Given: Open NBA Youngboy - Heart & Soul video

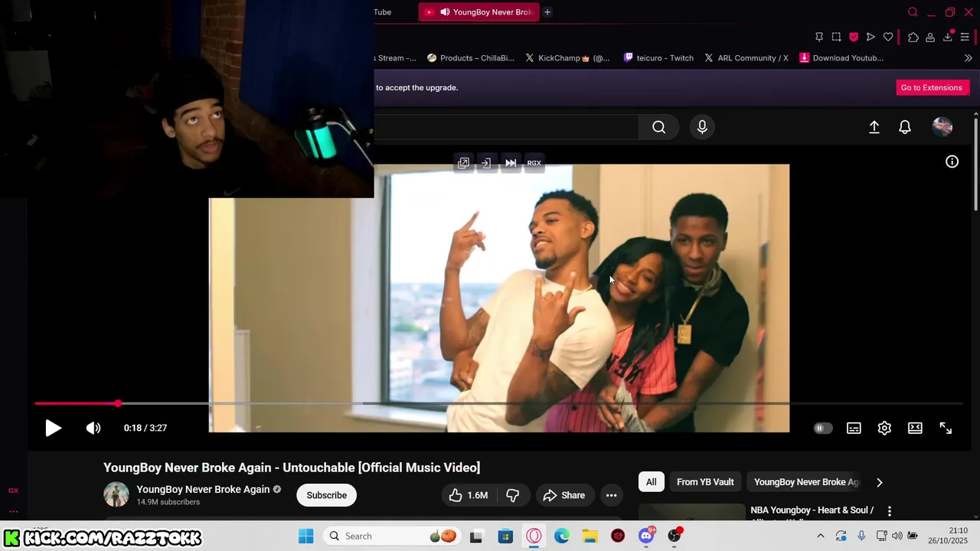Looking at the screenshot, I should pos(812,510).
